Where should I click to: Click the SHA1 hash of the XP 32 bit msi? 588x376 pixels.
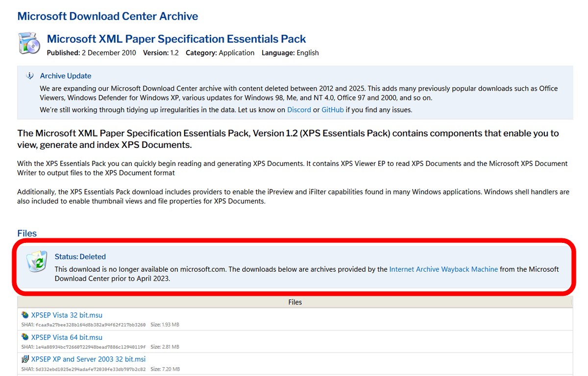pos(90,369)
